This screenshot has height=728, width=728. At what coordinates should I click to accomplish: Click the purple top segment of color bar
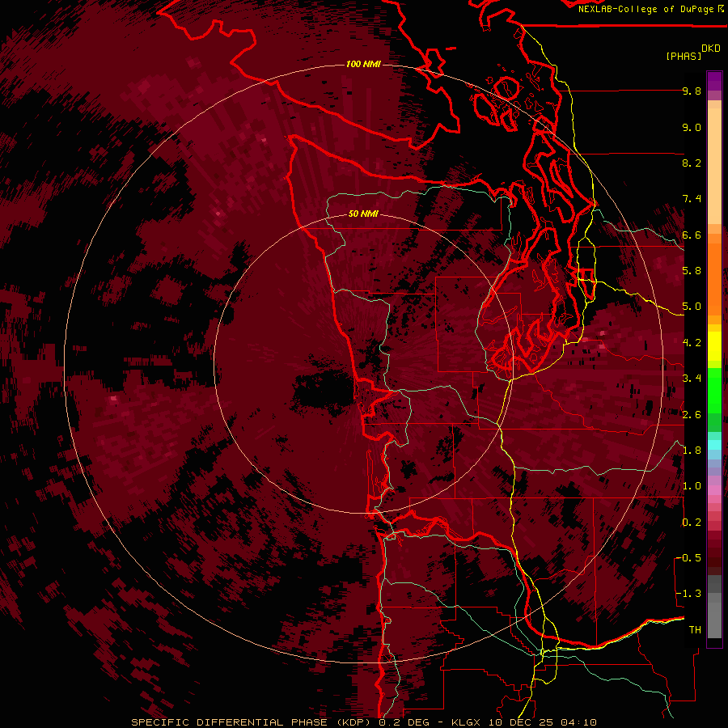tap(714, 81)
